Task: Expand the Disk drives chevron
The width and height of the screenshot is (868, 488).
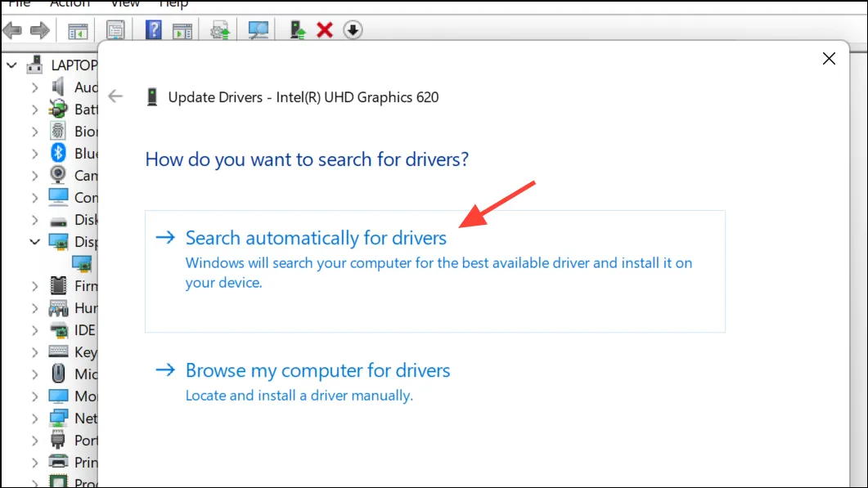Action: tap(34, 220)
